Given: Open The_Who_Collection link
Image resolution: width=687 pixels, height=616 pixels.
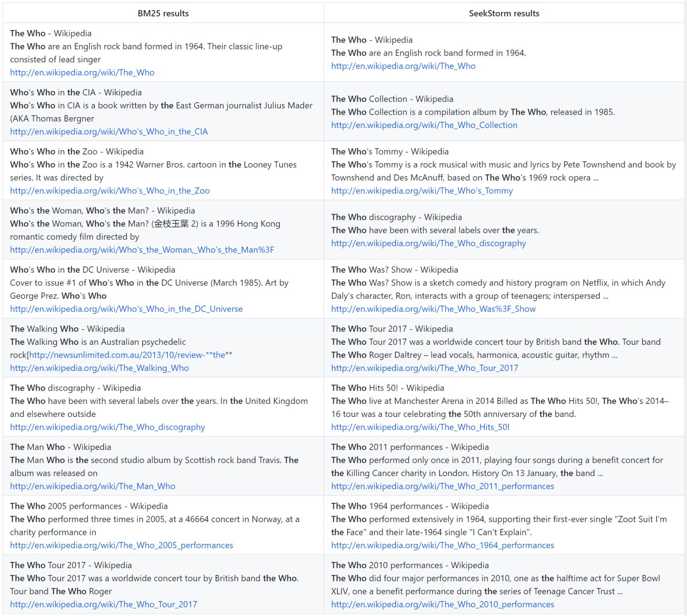Looking at the screenshot, I should pyautogui.click(x=424, y=125).
